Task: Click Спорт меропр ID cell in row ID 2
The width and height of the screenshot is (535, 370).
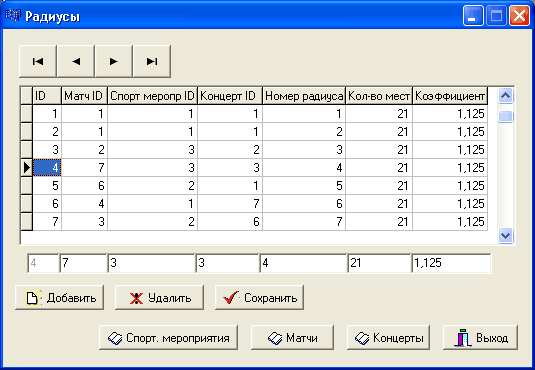Action: tap(153, 132)
